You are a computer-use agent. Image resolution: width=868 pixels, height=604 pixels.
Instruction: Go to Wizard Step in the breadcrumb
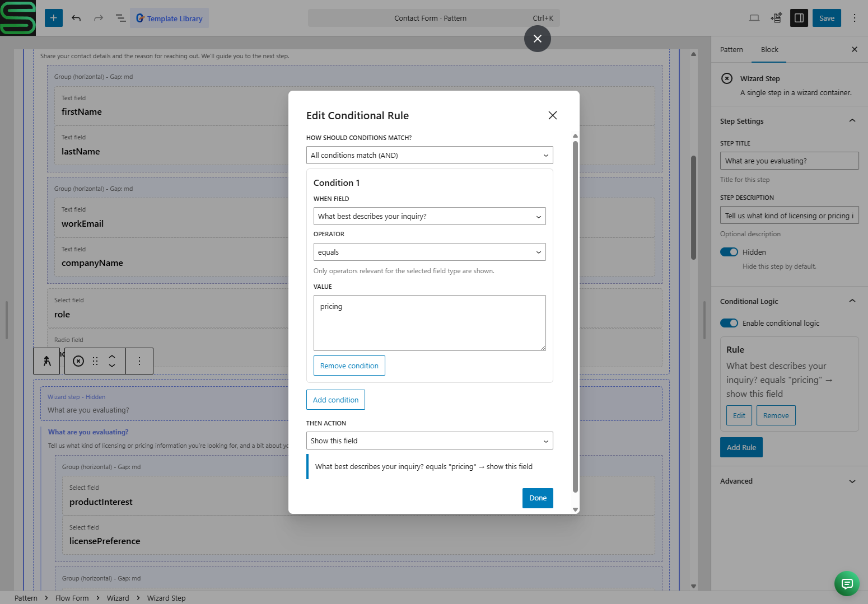click(166, 598)
